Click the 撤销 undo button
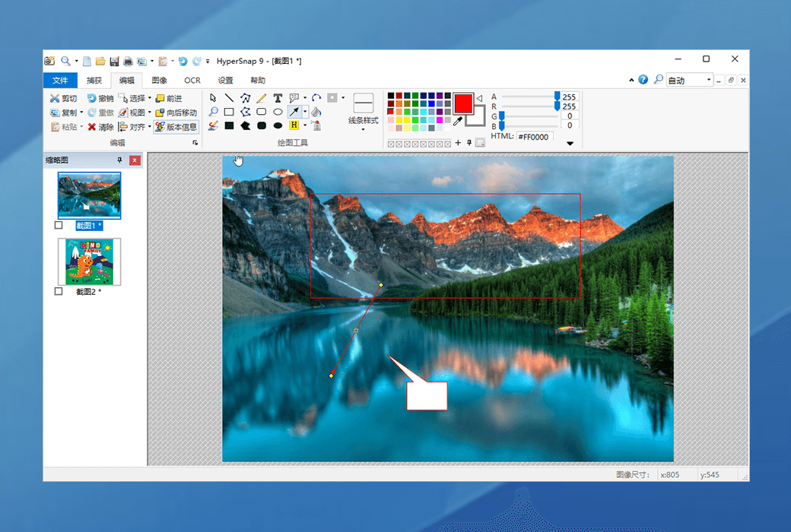 100,98
